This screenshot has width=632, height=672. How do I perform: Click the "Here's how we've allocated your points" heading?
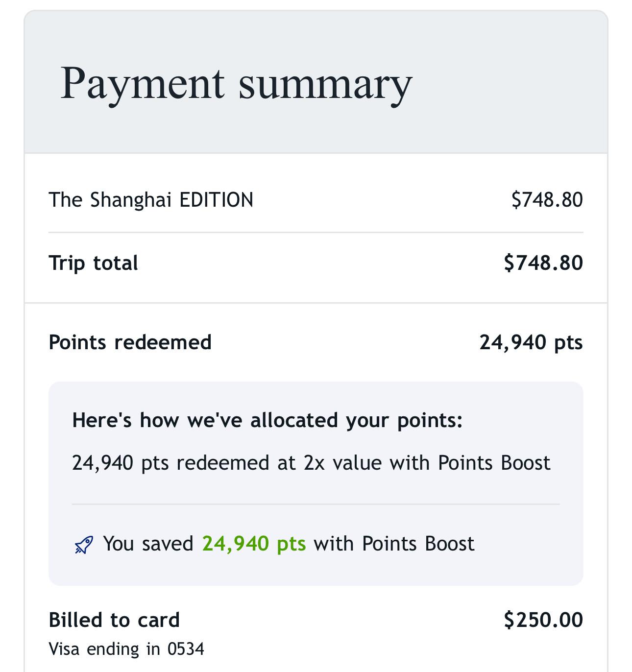click(267, 420)
